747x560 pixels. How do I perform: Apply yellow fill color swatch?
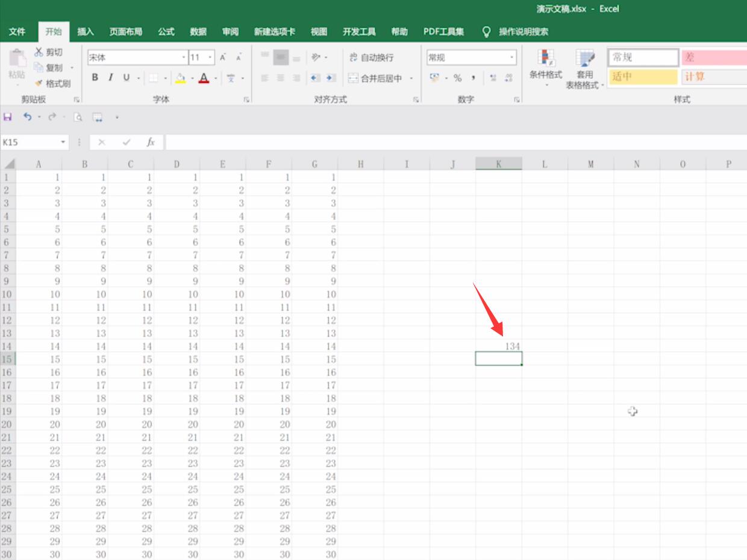point(180,78)
